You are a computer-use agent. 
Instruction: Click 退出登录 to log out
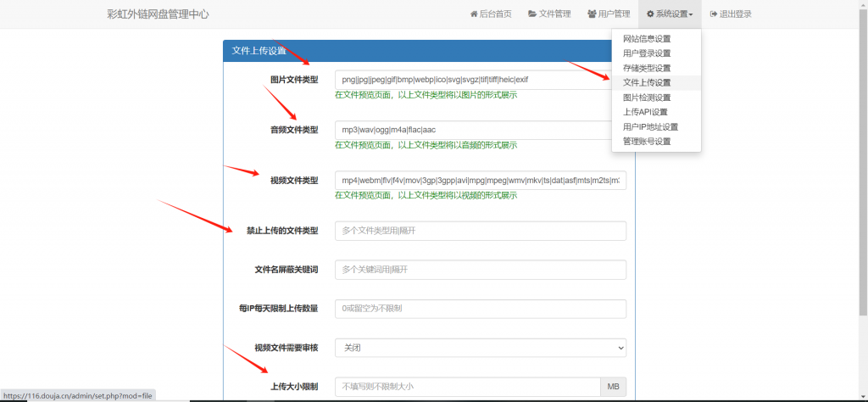click(x=731, y=14)
